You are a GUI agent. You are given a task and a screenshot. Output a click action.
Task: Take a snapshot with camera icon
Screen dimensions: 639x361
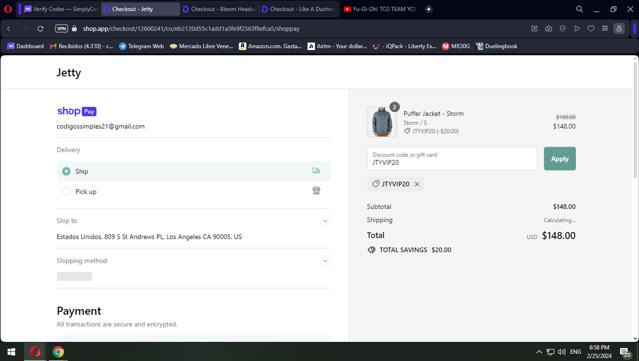tap(549, 29)
